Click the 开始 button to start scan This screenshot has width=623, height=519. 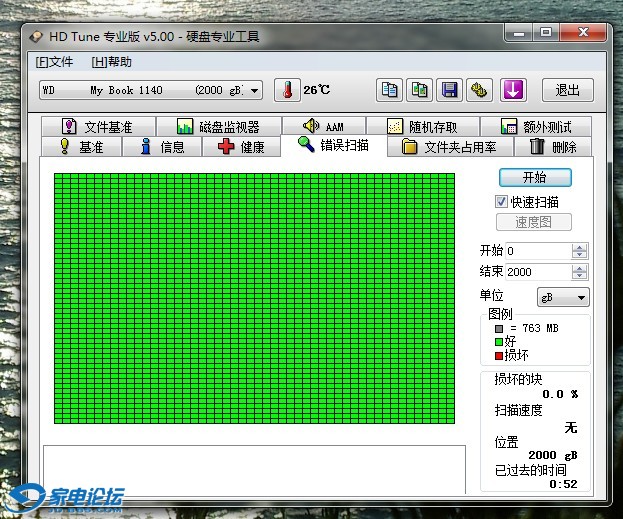[x=535, y=177]
